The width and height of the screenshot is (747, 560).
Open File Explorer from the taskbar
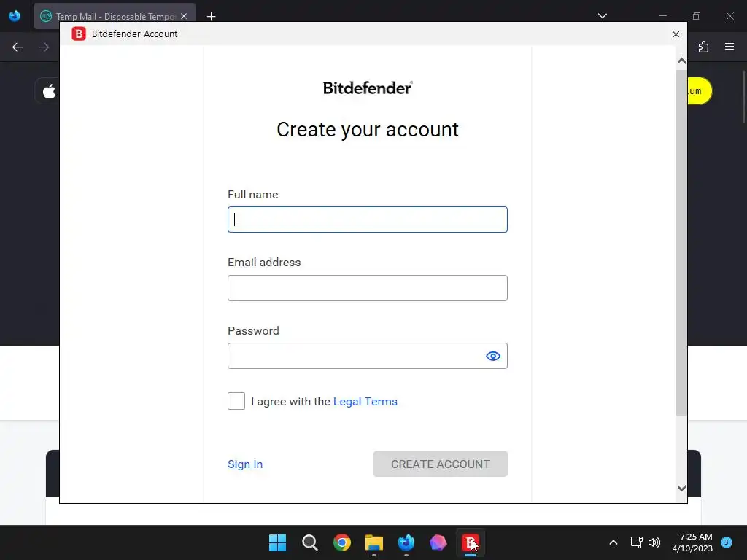pyautogui.click(x=374, y=542)
